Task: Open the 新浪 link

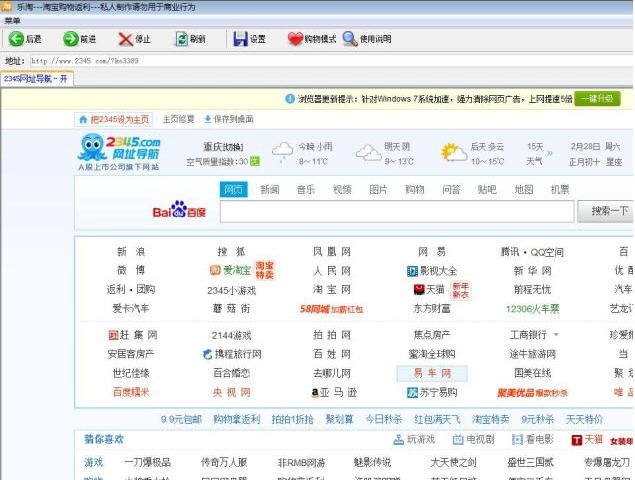Action: coord(131,252)
